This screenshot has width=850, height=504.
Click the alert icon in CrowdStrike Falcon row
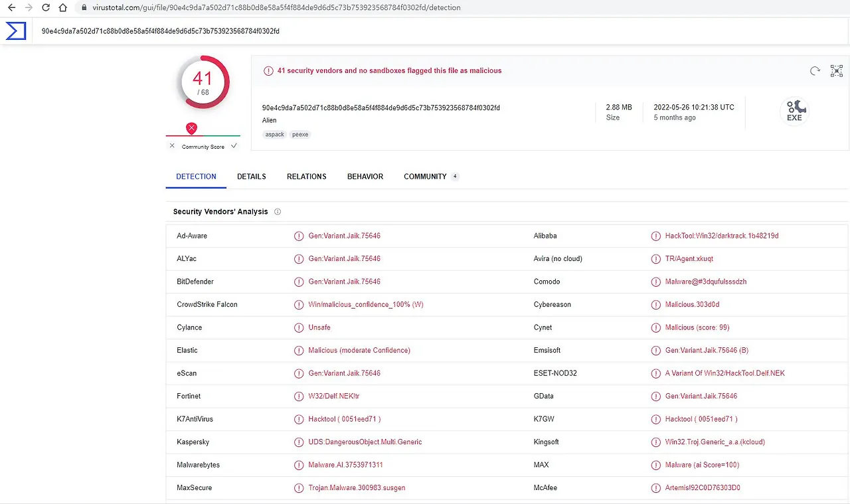[x=299, y=305]
